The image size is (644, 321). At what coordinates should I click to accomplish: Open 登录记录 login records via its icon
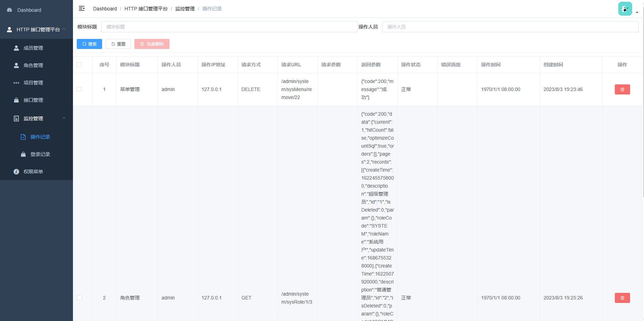[x=23, y=154]
